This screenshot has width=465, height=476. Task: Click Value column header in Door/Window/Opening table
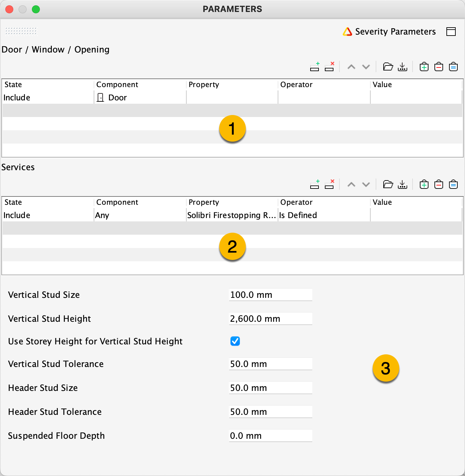coord(416,84)
